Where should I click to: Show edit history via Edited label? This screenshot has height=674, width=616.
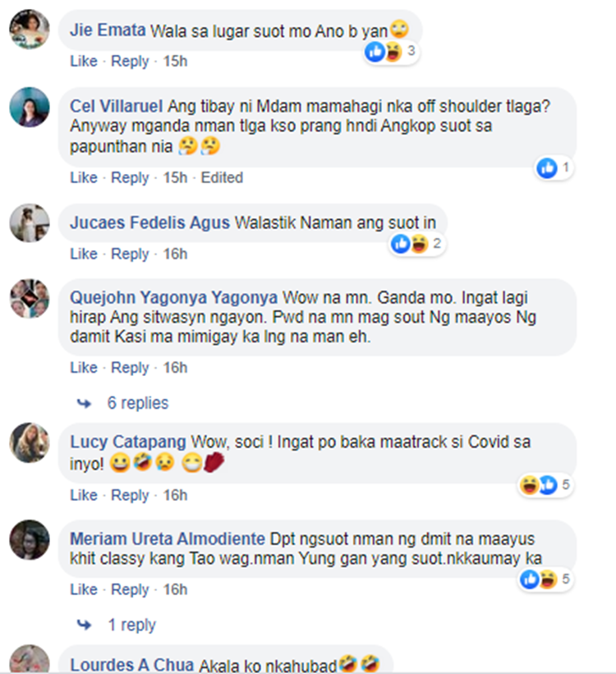click(222, 177)
